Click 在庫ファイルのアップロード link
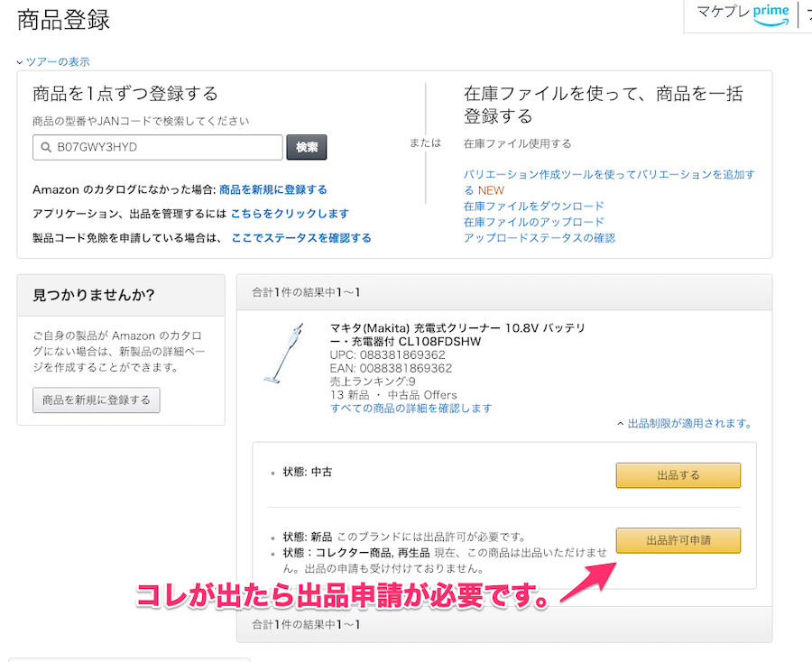Viewport: 812px width, 662px height. (534, 222)
